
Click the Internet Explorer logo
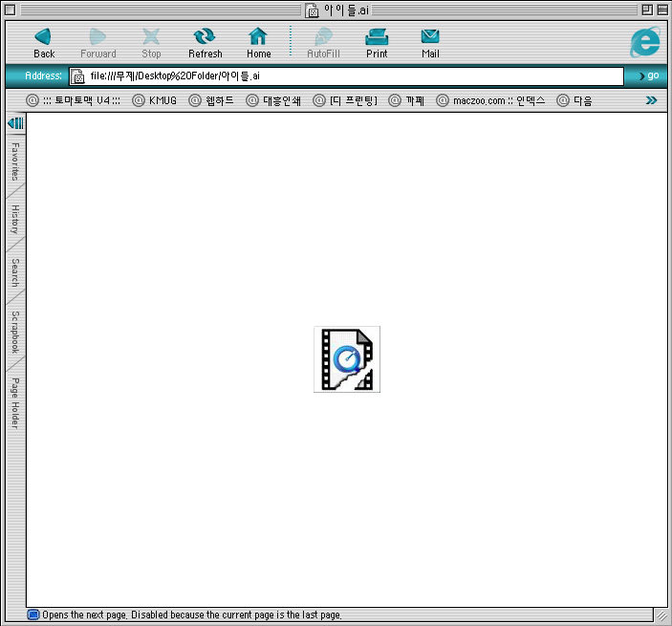pos(645,42)
